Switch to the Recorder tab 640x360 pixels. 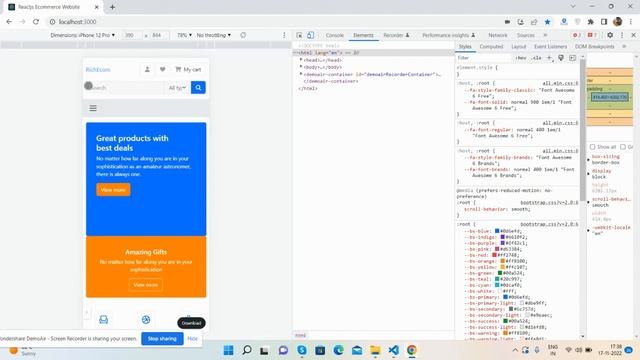[396, 35]
